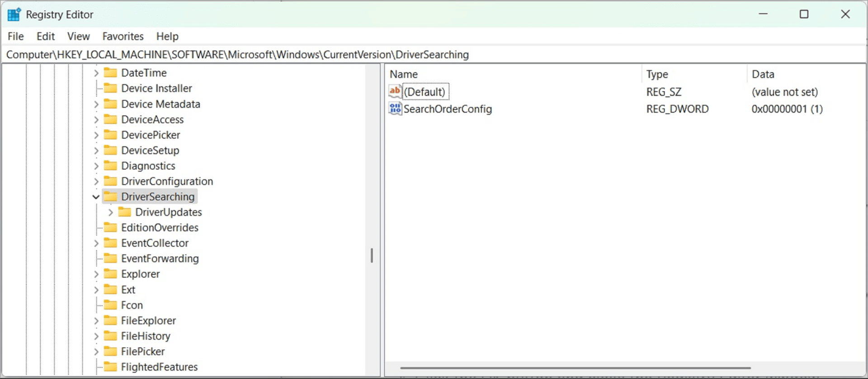The width and height of the screenshot is (868, 379).
Task: Expand the DriverUpdates subkey
Action: point(110,212)
